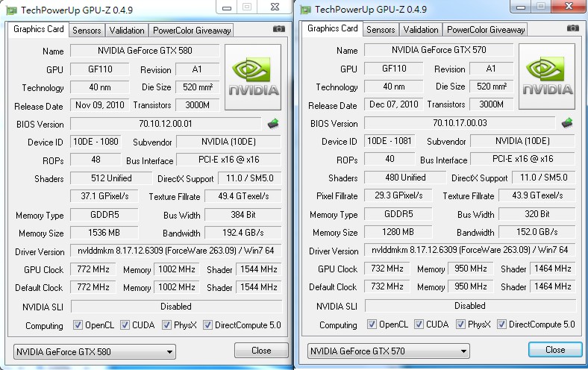
Task: Click Texture Fillrate value 49.4 GTexel/s
Action: 243,196
